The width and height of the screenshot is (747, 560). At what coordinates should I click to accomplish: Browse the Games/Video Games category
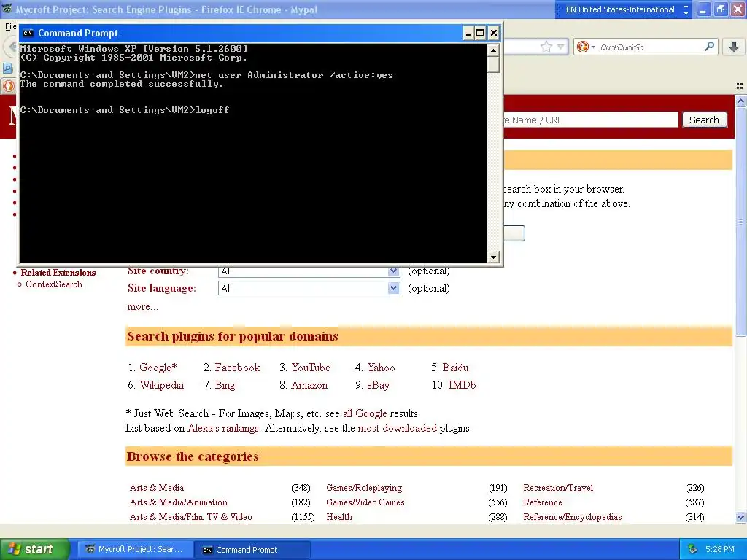coord(365,502)
